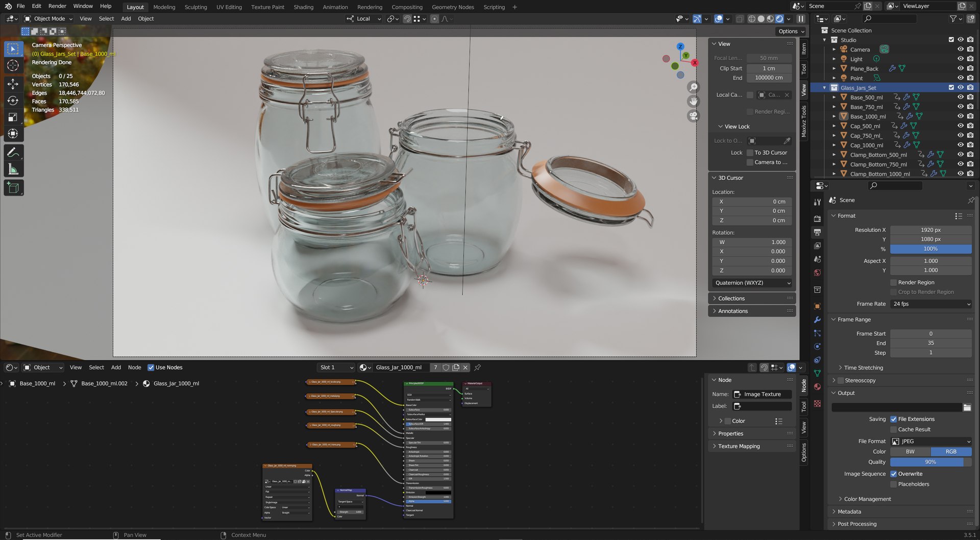Viewport: 980px width, 540px height.
Task: Select the Measure tool
Action: tap(13, 169)
